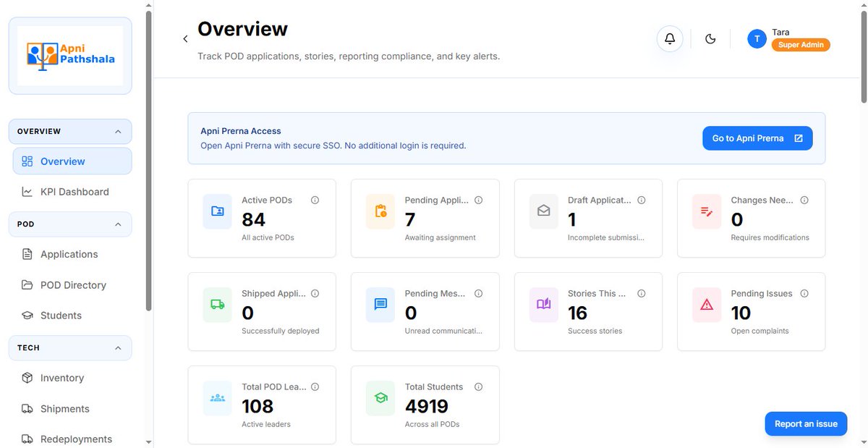
Task: Click the Apni Pathshala logo
Action: click(x=70, y=56)
